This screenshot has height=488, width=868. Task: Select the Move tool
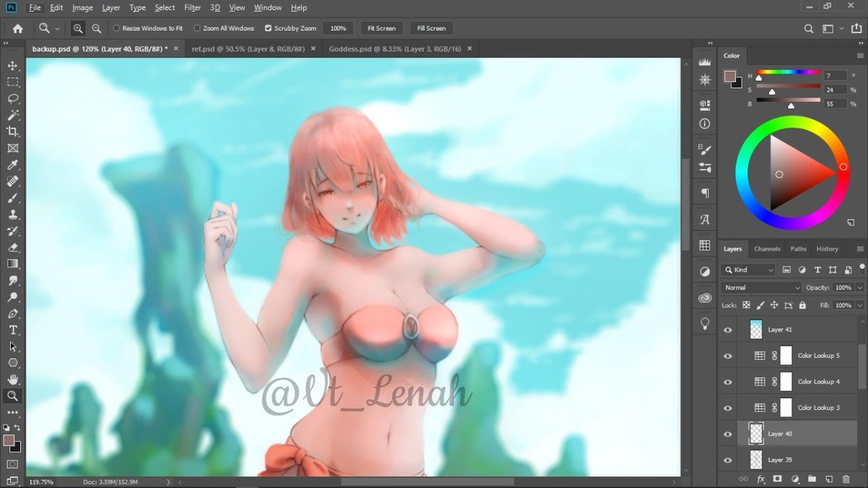pos(12,66)
